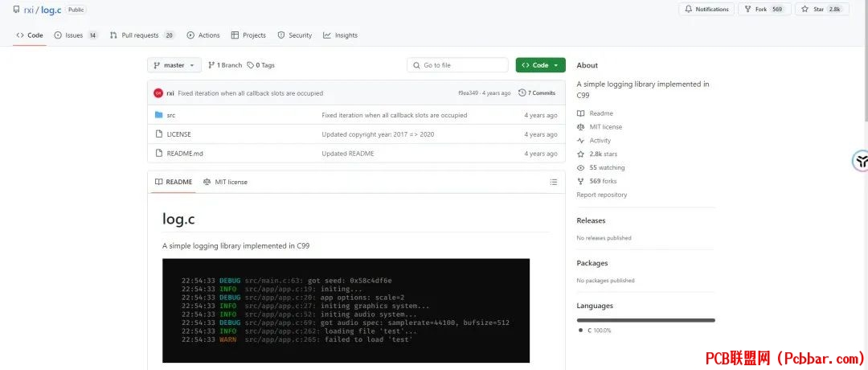868x370 pixels.
Task: Open the Projects tab
Action: [x=248, y=35]
